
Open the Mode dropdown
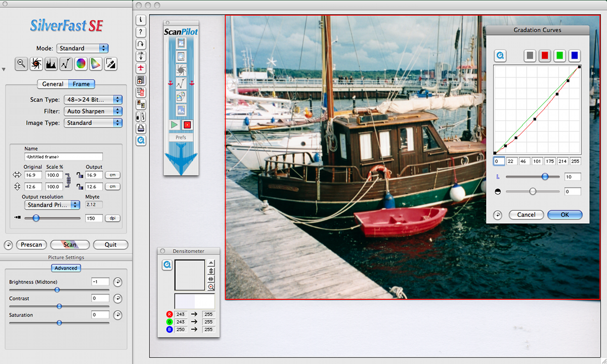(x=82, y=49)
